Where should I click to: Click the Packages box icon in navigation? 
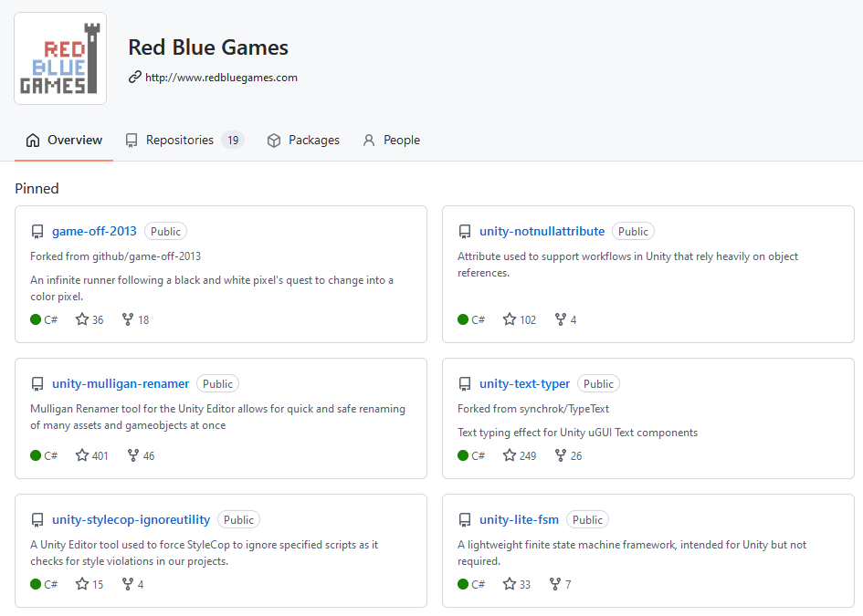pyautogui.click(x=273, y=140)
